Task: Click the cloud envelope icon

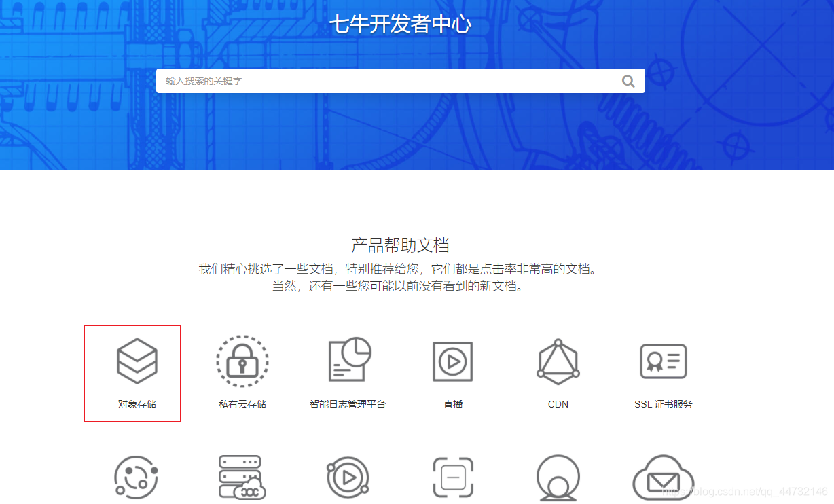Action: tap(664, 478)
